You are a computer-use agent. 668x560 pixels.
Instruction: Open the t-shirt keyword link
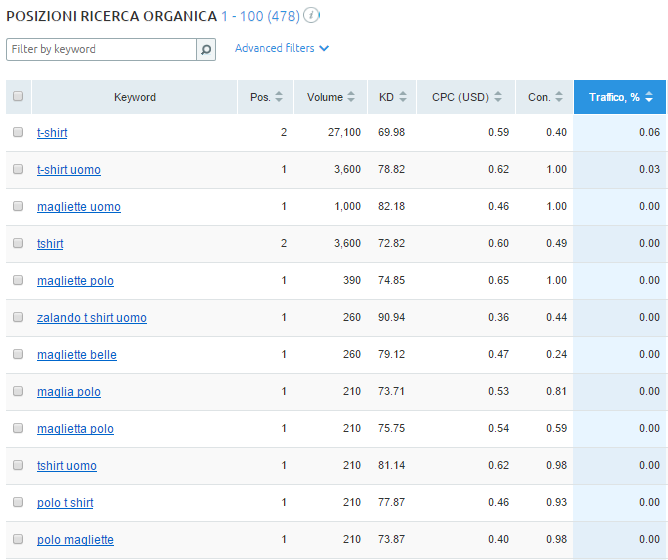pyautogui.click(x=52, y=133)
